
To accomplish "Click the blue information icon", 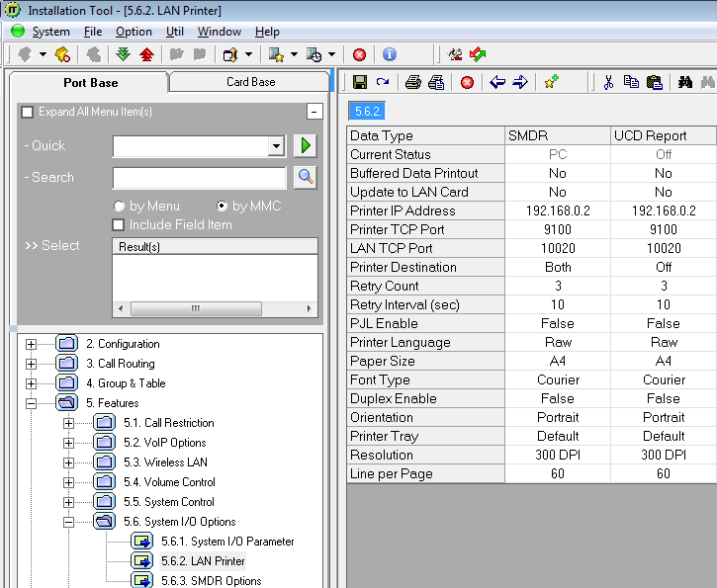I will (x=389, y=54).
